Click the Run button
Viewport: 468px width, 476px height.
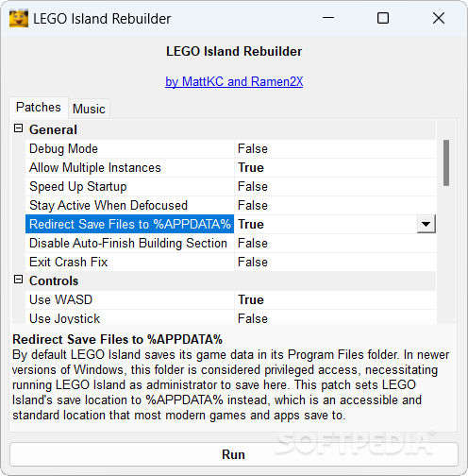pos(234,454)
